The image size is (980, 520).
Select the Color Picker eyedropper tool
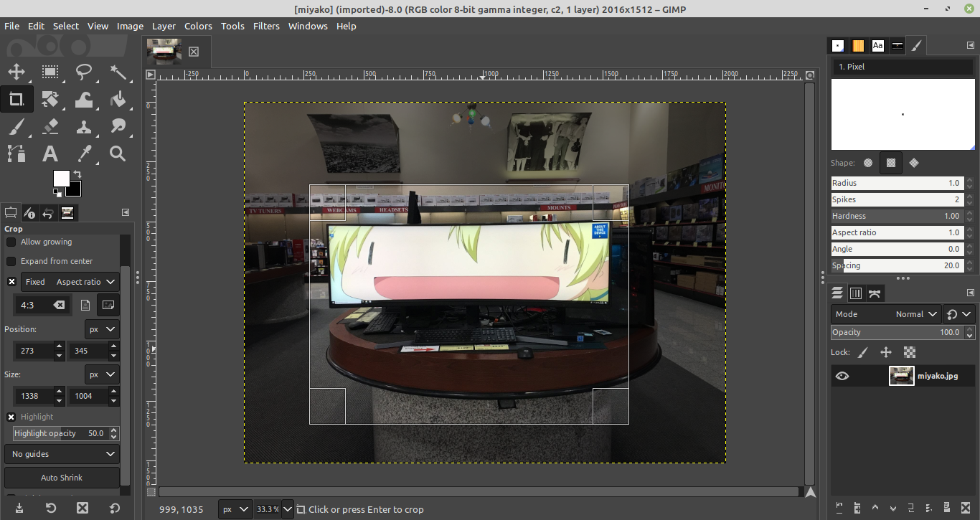coord(84,153)
